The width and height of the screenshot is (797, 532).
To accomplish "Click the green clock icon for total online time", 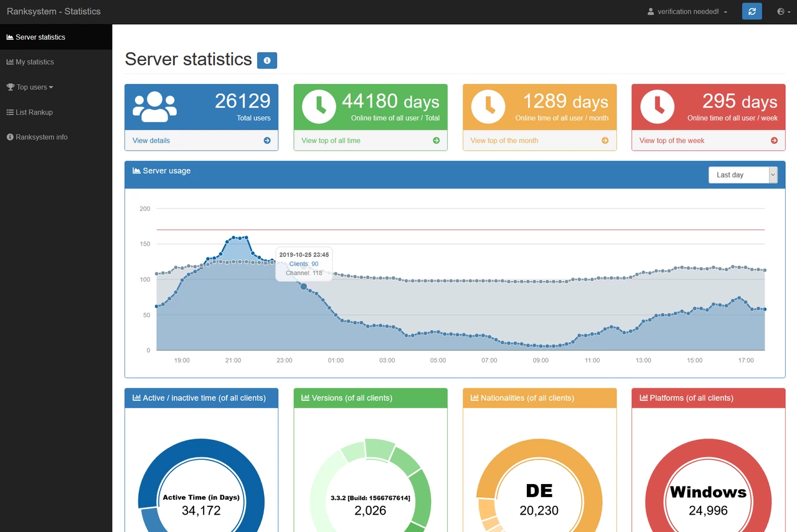I will (x=319, y=106).
